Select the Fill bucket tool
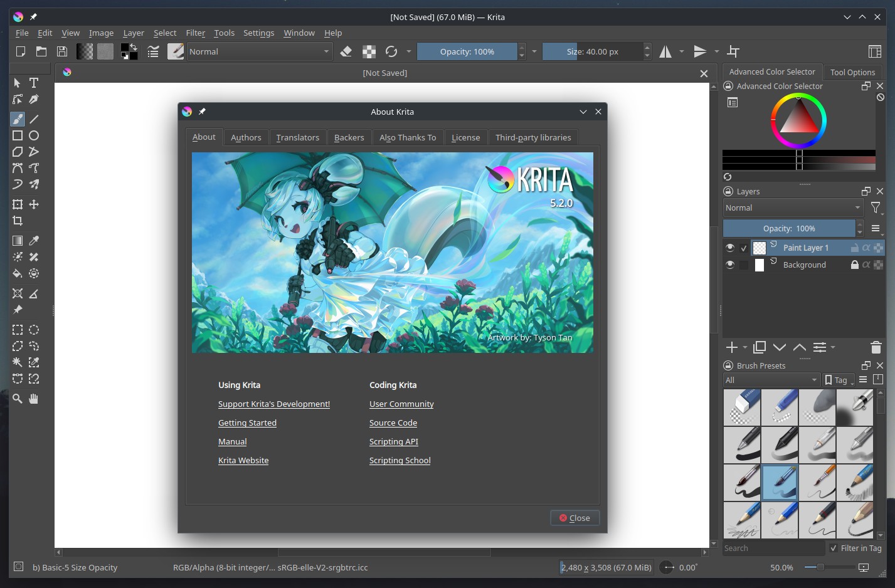 tap(18, 273)
